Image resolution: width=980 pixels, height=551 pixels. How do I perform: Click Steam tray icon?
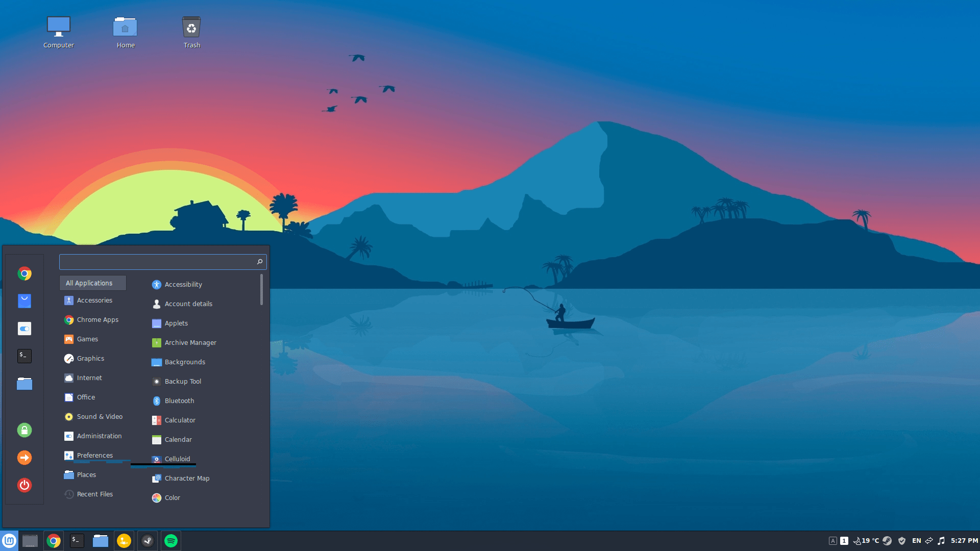888,541
